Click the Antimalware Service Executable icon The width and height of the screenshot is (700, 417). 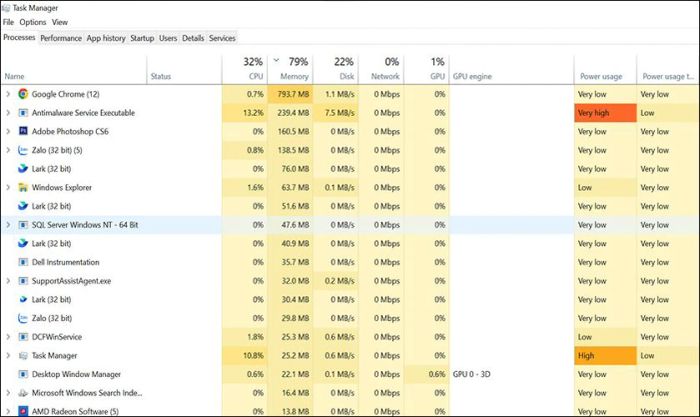22,113
